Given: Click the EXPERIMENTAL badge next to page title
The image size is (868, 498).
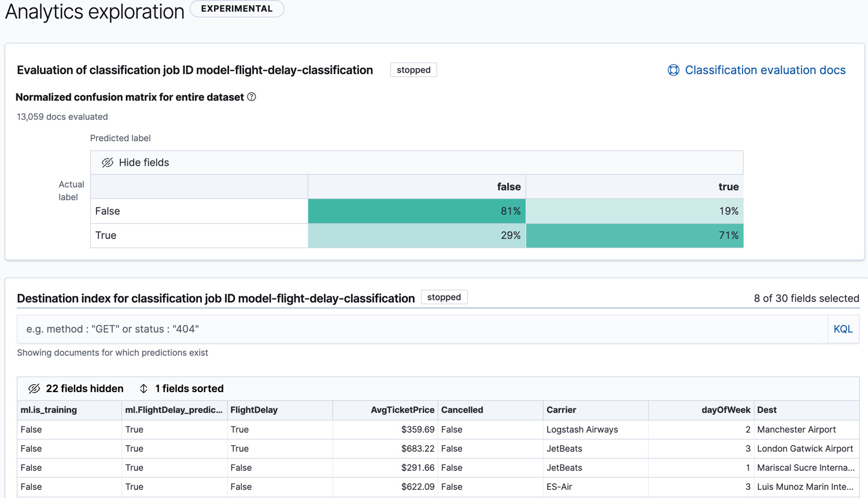Looking at the screenshot, I should [x=237, y=9].
